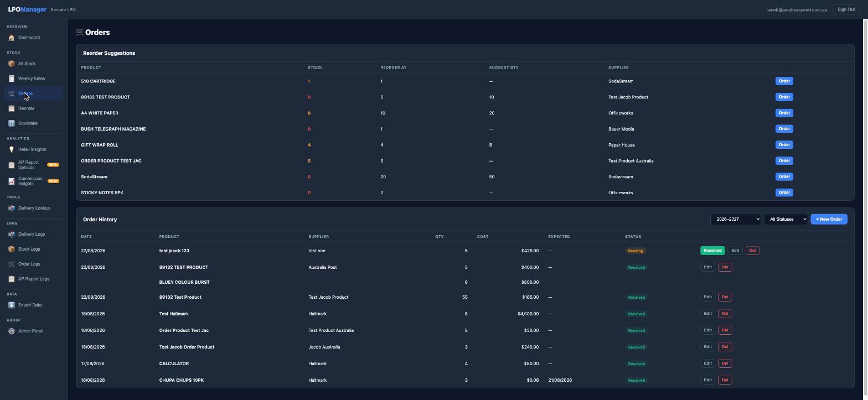Click the Reorder clipboard icon

[12, 108]
